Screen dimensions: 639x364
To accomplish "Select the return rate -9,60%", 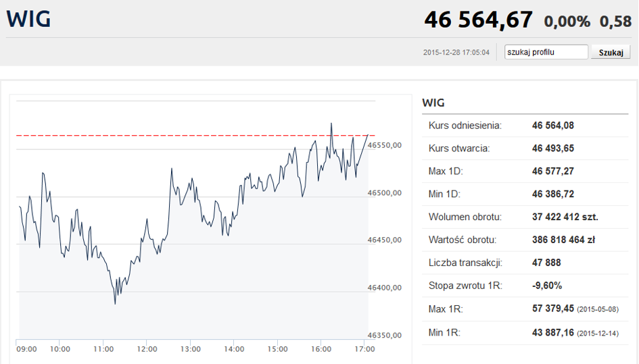I will click(547, 286).
